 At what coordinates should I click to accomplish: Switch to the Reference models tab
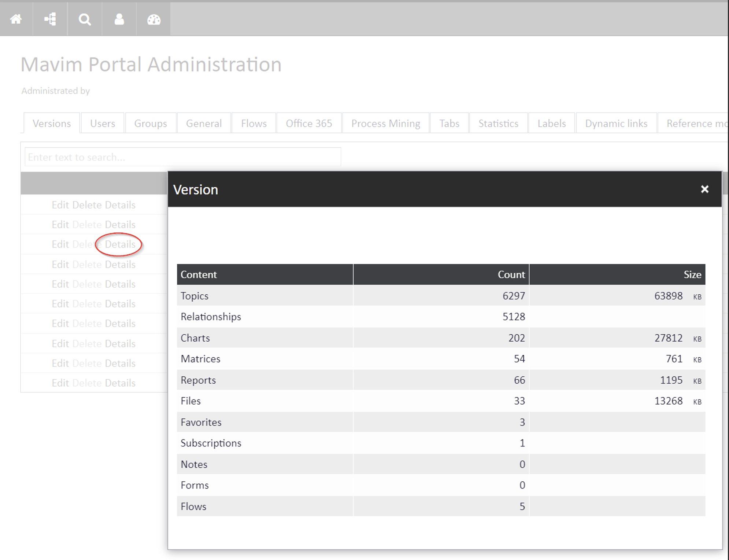[x=693, y=124]
